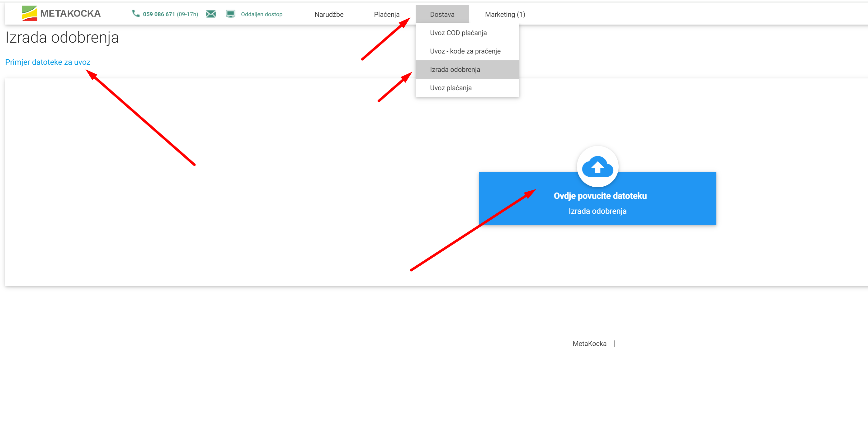Open the email envelope icon

coord(210,14)
